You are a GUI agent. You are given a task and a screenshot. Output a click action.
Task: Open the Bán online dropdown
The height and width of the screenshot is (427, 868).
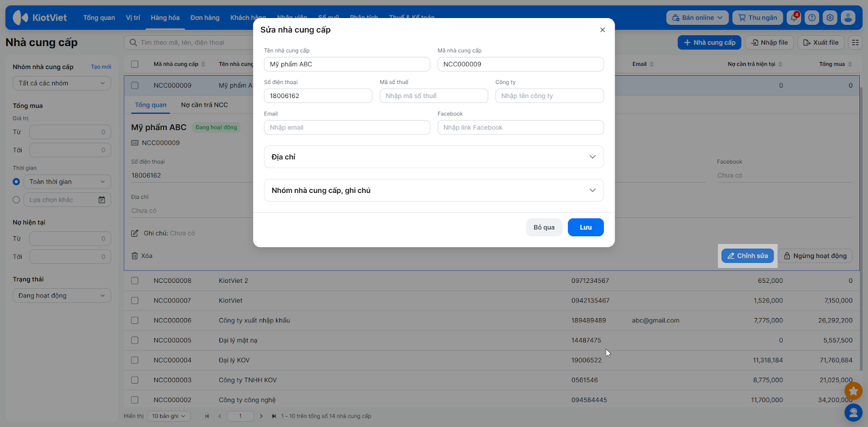click(697, 17)
